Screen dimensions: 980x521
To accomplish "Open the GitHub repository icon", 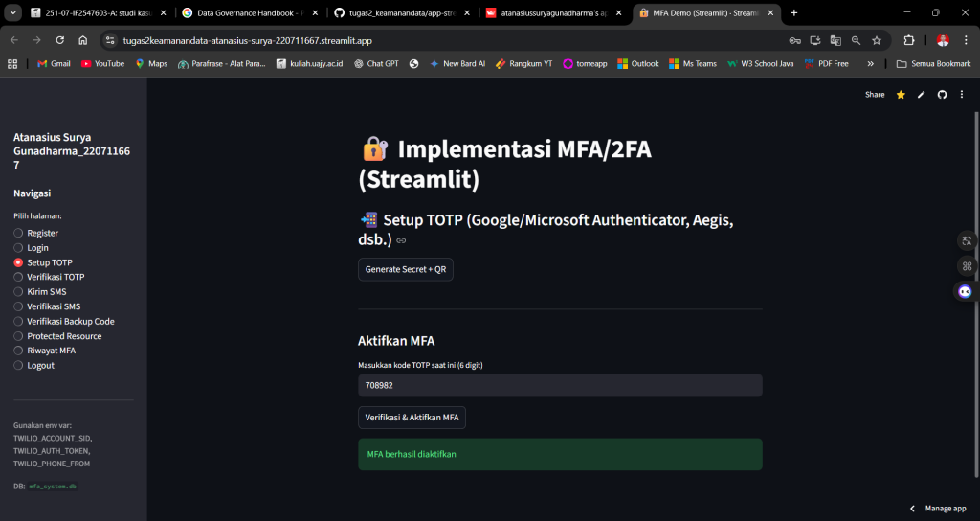I will tap(942, 95).
